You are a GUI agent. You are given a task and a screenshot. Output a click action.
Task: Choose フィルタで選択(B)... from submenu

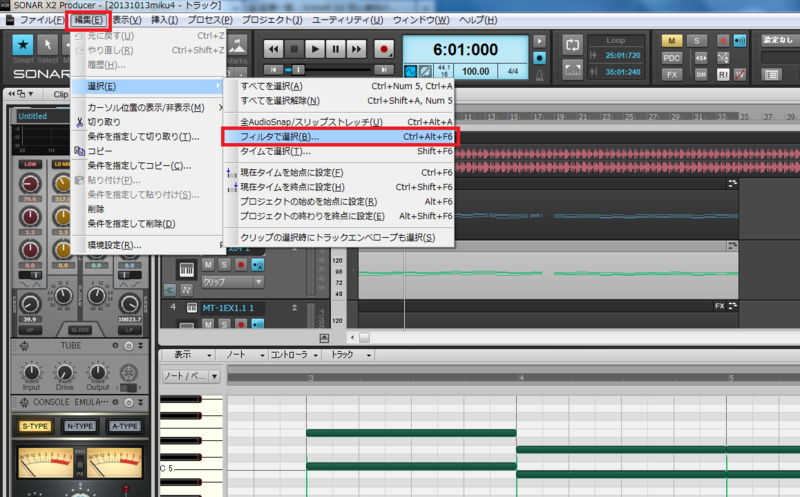pyautogui.click(x=340, y=137)
